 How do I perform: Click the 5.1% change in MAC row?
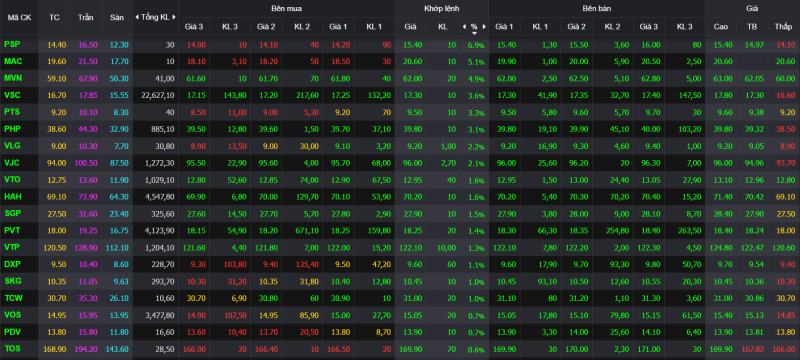point(476,62)
